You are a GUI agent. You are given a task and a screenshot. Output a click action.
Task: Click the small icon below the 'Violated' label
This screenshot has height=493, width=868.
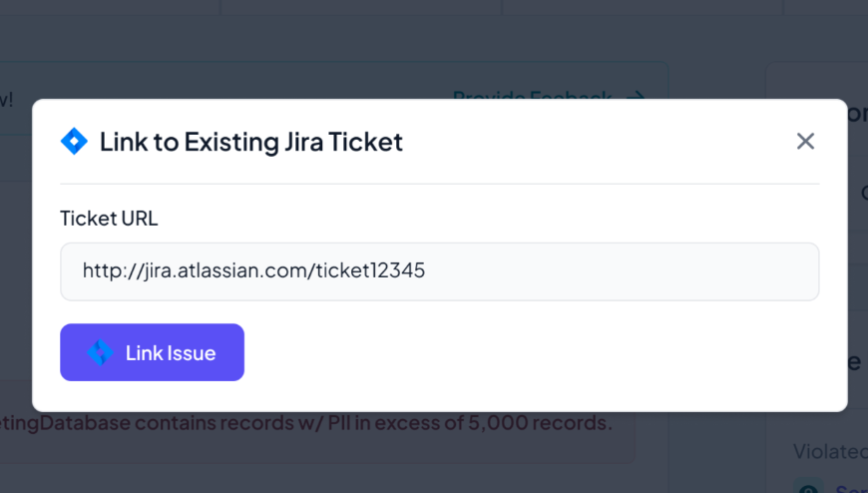(807, 487)
